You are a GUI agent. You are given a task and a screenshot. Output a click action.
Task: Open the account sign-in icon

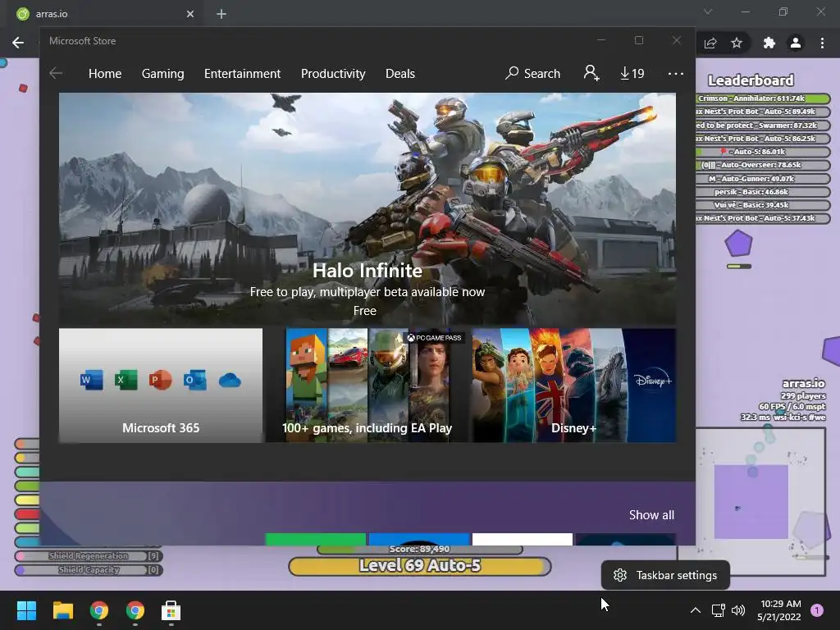coord(591,73)
